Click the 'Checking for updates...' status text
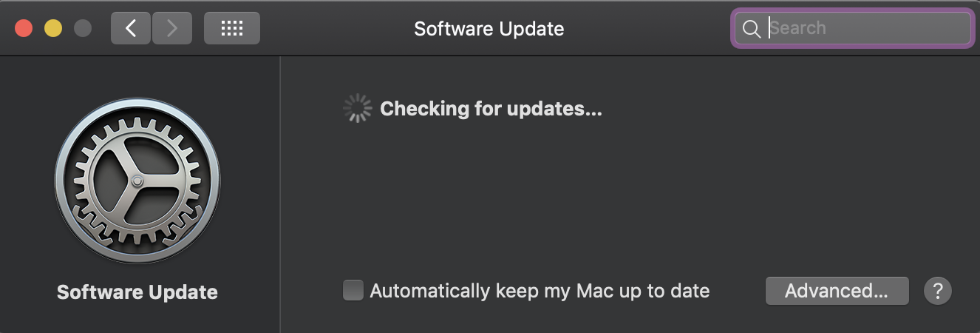The height and width of the screenshot is (333, 980). (491, 110)
